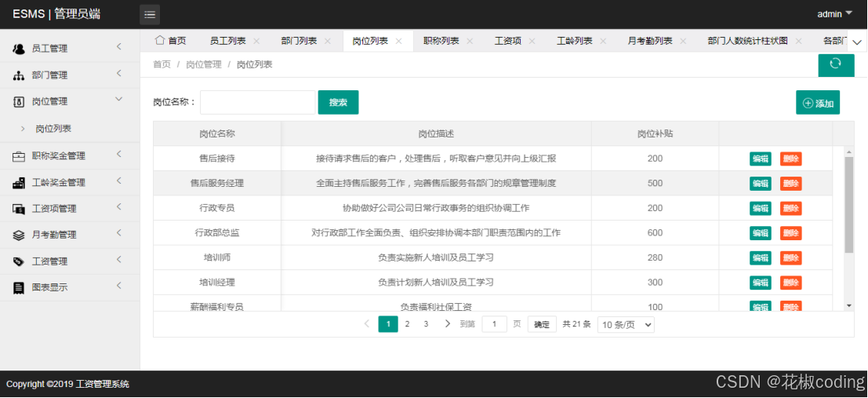Click the 首页 breadcrumb link

coord(162,65)
